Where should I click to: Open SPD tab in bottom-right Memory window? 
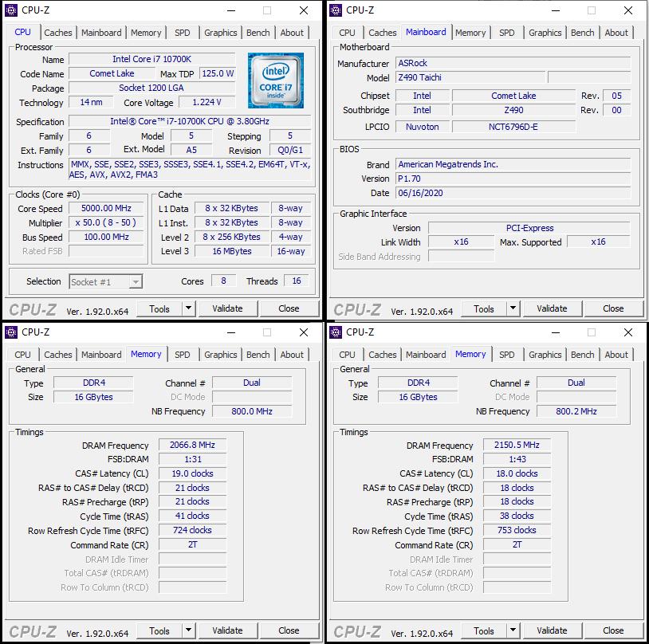506,355
